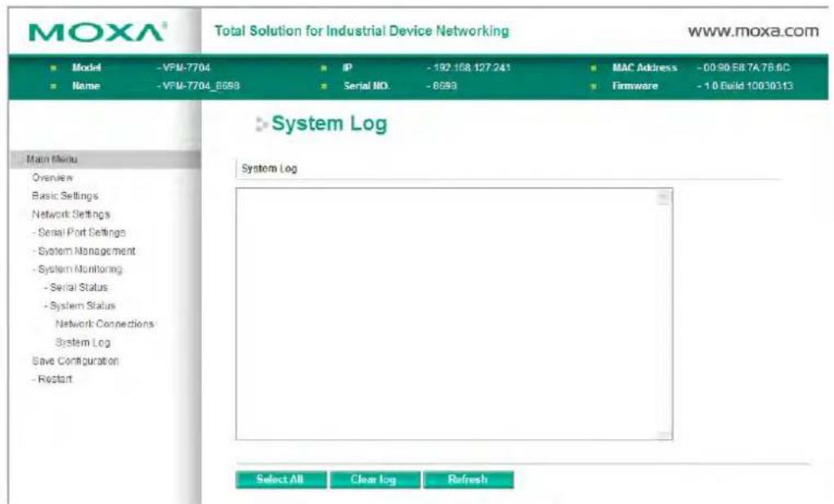Viewport: 834px width, 504px height.
Task: Open the Overview menu item
Action: click(52, 177)
